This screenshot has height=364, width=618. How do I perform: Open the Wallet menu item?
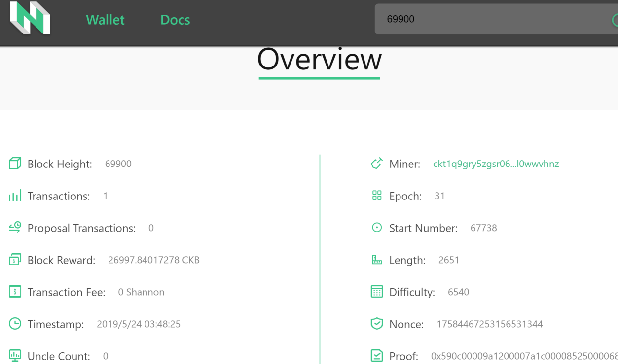pyautogui.click(x=105, y=20)
